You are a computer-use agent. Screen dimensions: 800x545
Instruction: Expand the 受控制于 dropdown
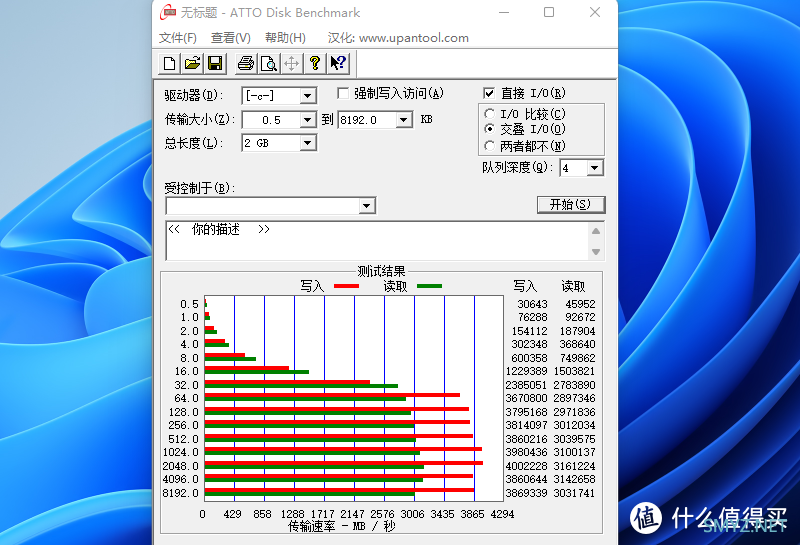[366, 206]
